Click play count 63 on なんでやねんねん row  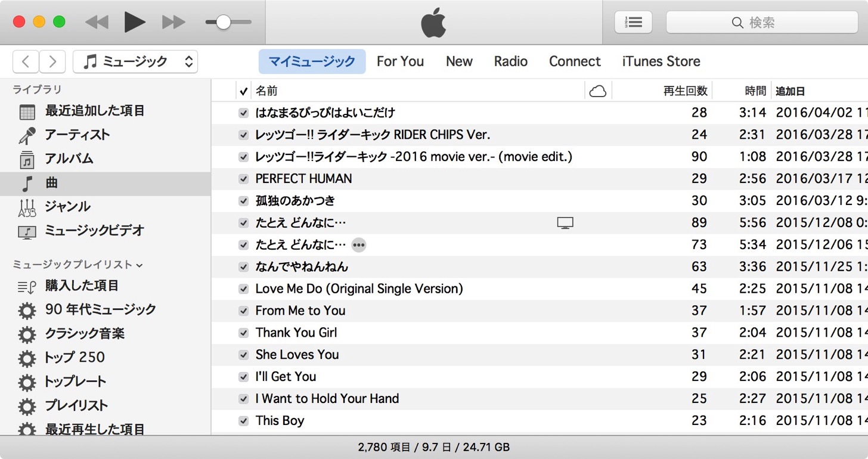699,266
